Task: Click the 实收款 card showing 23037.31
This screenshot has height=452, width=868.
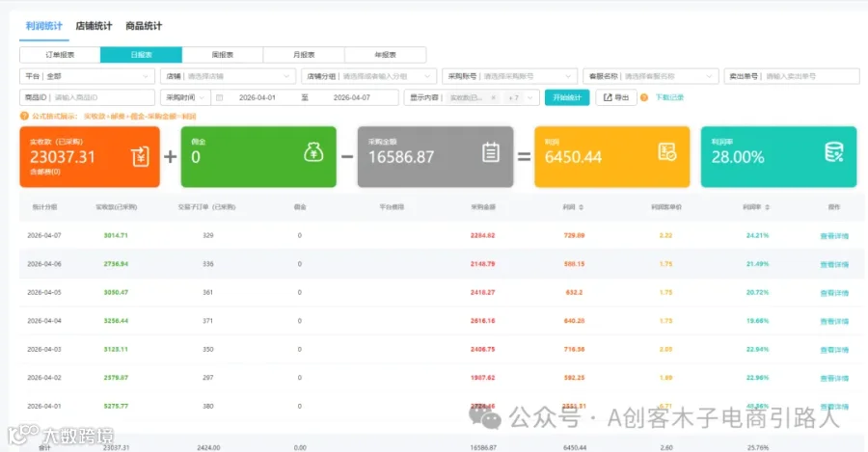Action: (90, 156)
